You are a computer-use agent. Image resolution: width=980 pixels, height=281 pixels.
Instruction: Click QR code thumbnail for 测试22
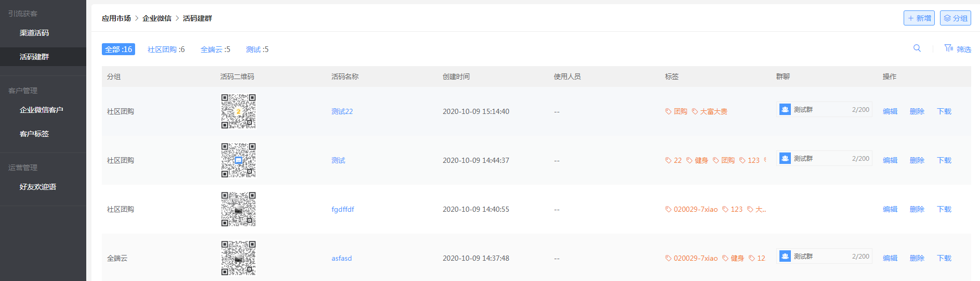(x=239, y=111)
